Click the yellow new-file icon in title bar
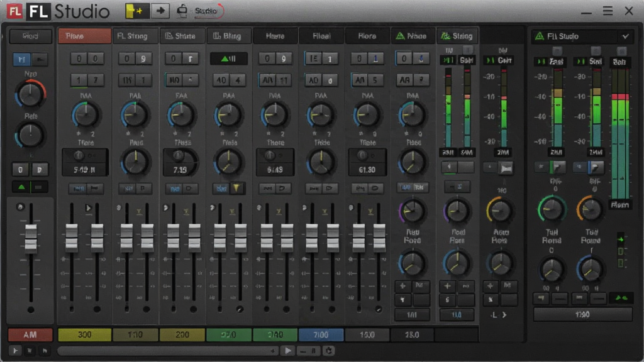The height and width of the screenshot is (362, 644). point(136,11)
